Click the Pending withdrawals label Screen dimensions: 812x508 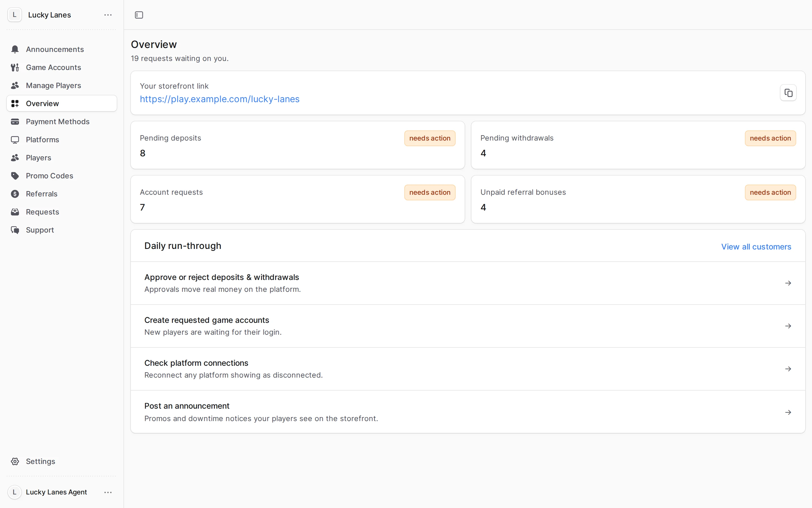[517, 138]
